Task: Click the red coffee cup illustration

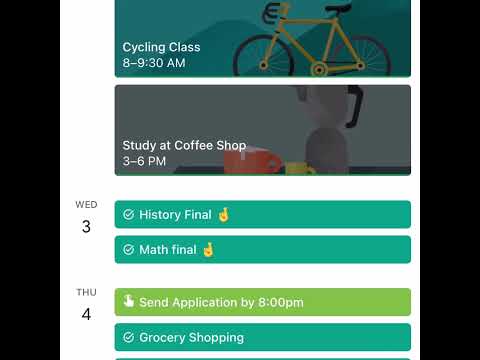Action: (252, 161)
